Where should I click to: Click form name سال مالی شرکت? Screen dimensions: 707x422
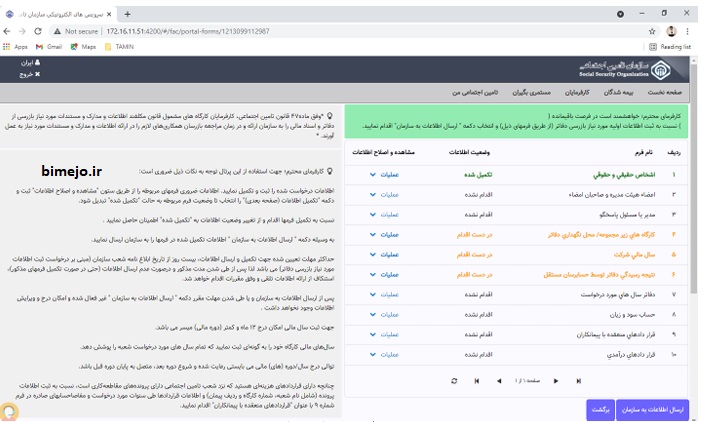point(634,255)
